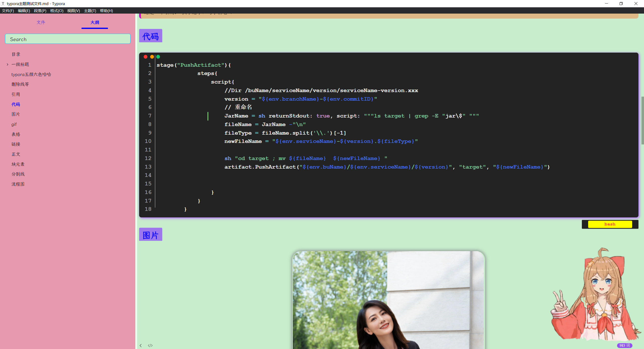Click the 983 词 word count badge
Screen dimensions: 644x349
click(625, 345)
